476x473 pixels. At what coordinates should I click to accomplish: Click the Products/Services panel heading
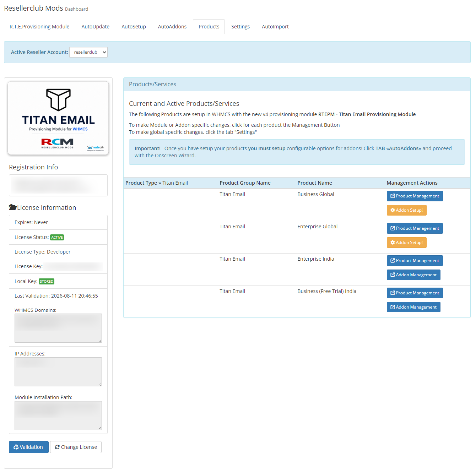tap(152, 84)
